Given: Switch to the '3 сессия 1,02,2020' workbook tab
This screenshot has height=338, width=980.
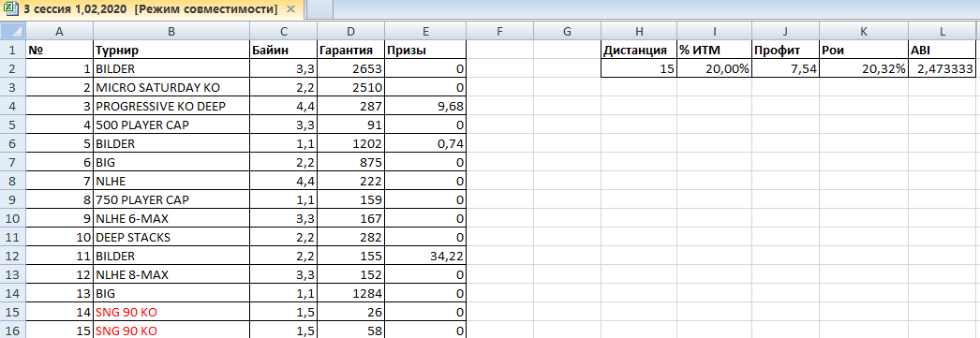Looking at the screenshot, I should (152, 9).
